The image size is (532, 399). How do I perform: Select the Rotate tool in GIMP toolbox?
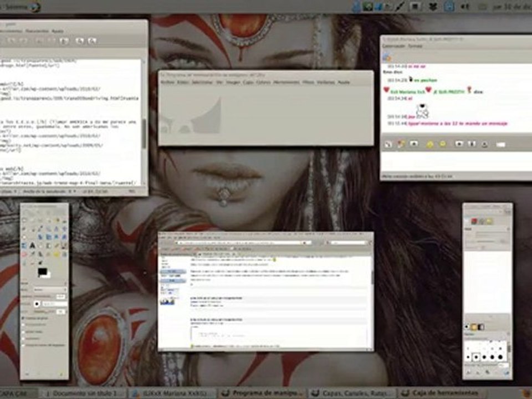click(40, 237)
